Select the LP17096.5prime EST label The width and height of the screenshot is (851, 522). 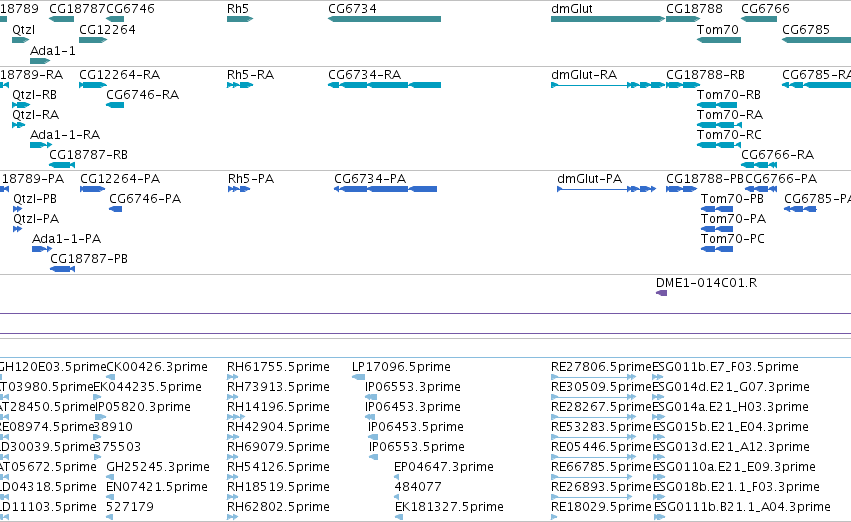(x=401, y=367)
